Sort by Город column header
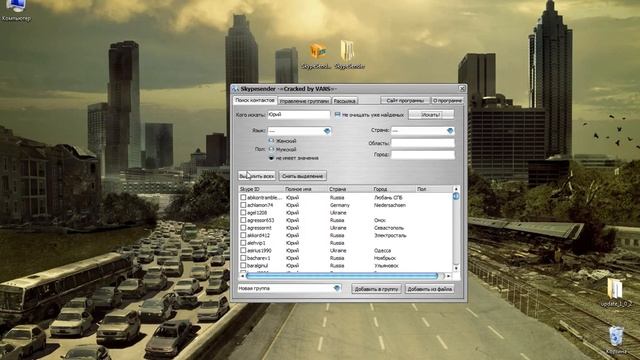 coord(394,189)
